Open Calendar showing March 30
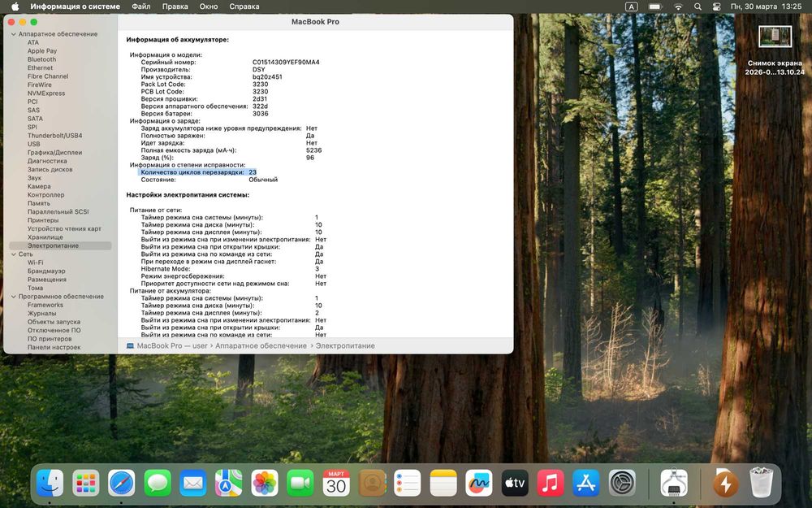The height and width of the screenshot is (508, 812). click(336, 483)
